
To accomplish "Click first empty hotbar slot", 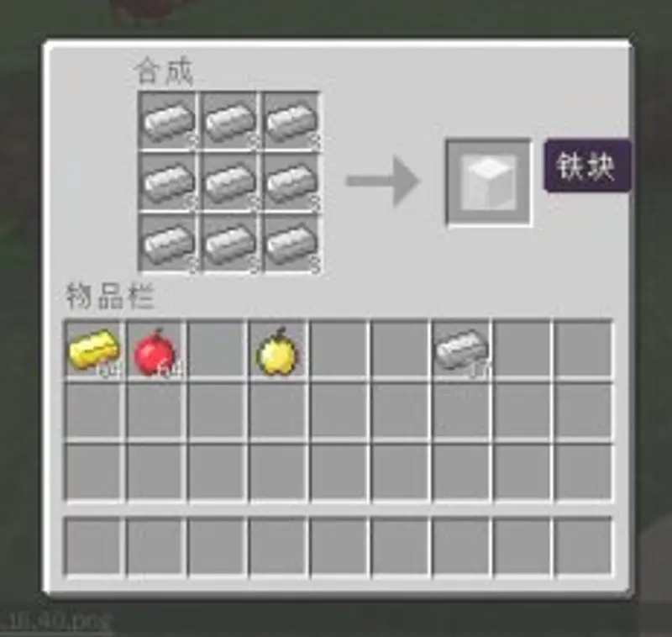I will (94, 546).
